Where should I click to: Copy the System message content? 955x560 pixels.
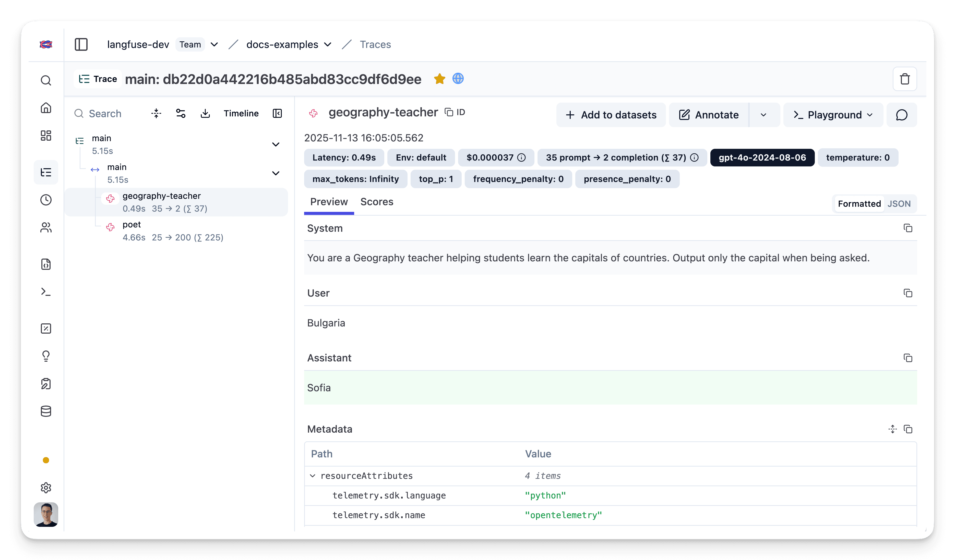pos(908,228)
